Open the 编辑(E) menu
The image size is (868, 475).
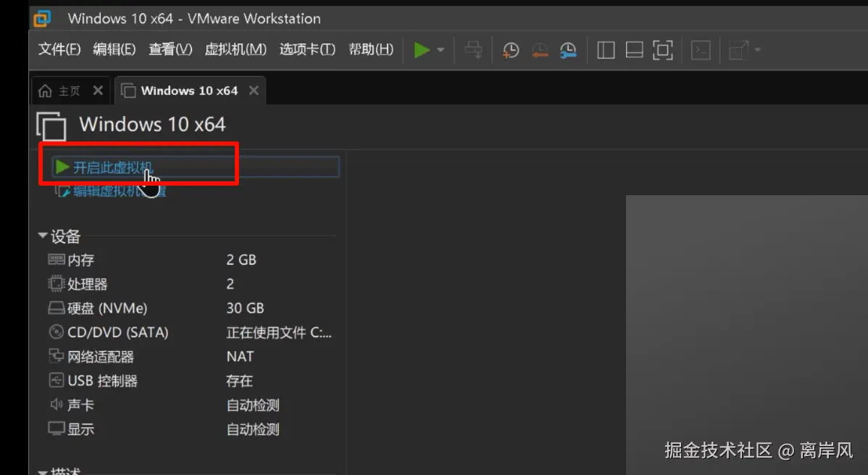point(114,49)
